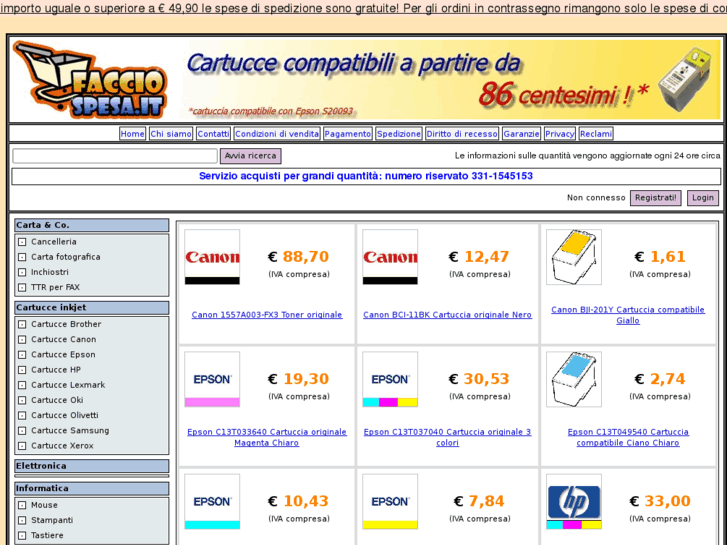Expand the Cartucce Canon category box
727x545 pixels.
pyautogui.click(x=22, y=340)
